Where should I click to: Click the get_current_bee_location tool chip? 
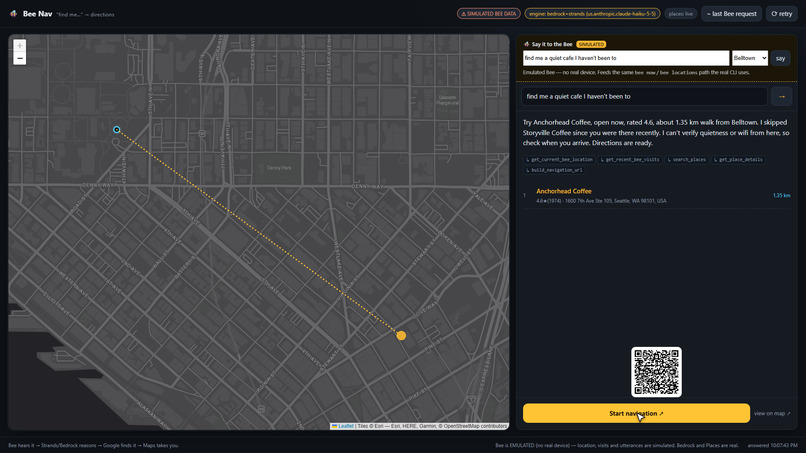click(x=559, y=160)
